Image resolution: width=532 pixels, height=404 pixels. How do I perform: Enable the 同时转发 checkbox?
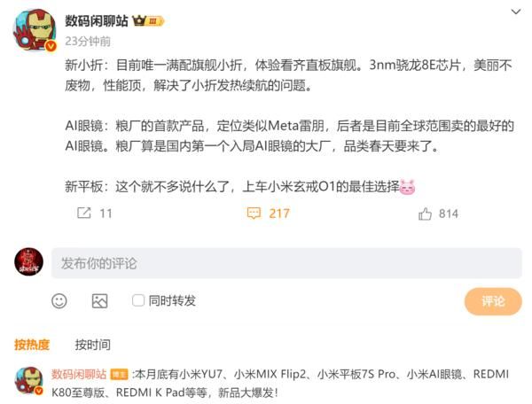point(137,300)
